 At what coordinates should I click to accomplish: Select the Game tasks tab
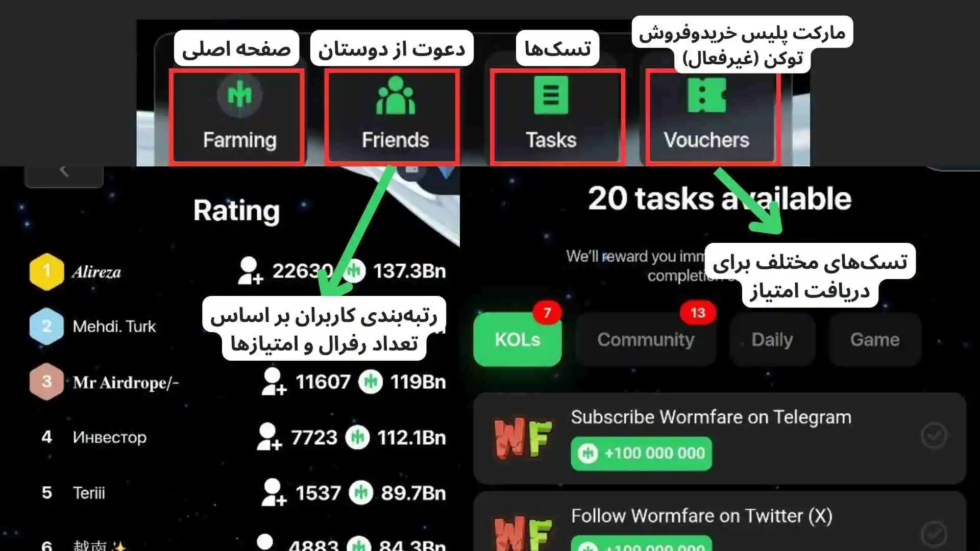(875, 340)
